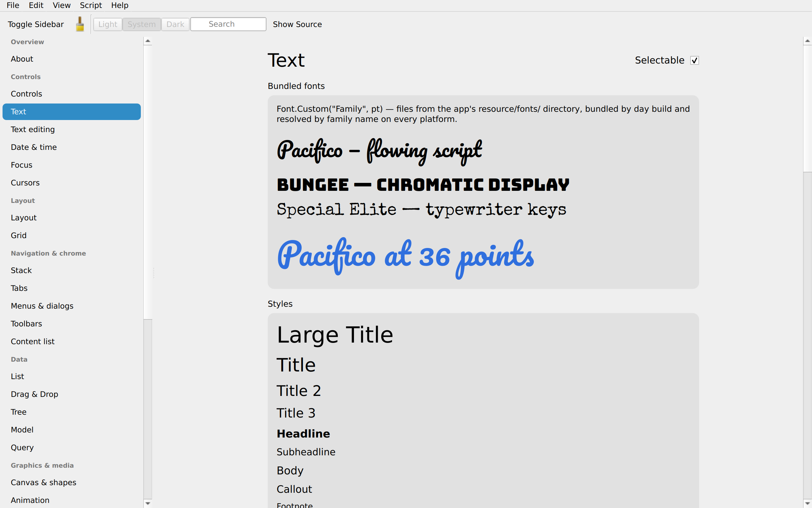The height and width of the screenshot is (508, 812).
Task: Click the 'Title 2' style sample
Action: 298,391
